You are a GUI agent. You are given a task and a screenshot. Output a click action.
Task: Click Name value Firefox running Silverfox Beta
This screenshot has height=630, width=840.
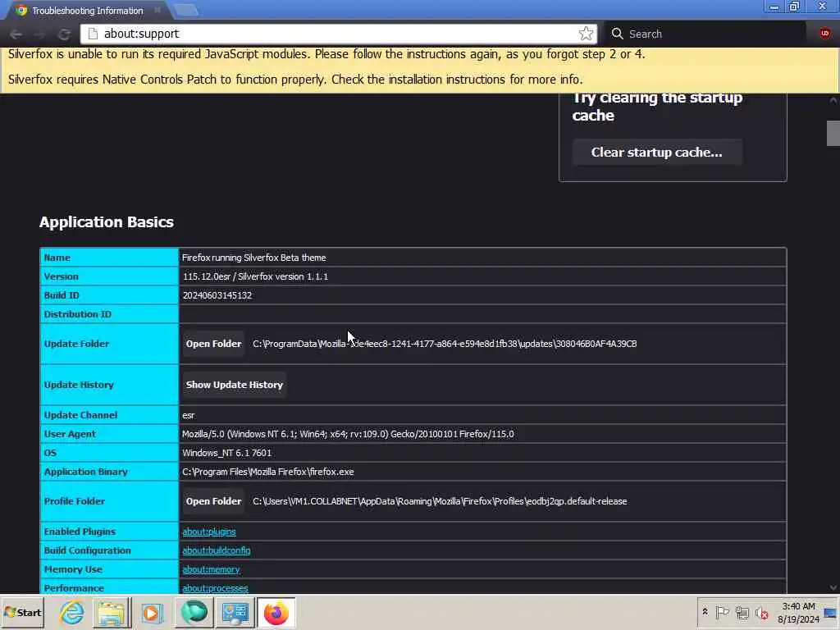tap(254, 258)
